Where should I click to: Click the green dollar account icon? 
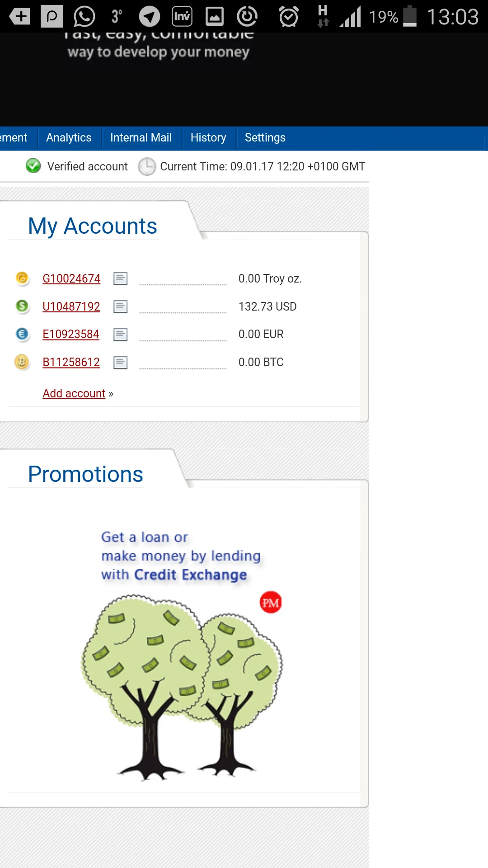22,306
